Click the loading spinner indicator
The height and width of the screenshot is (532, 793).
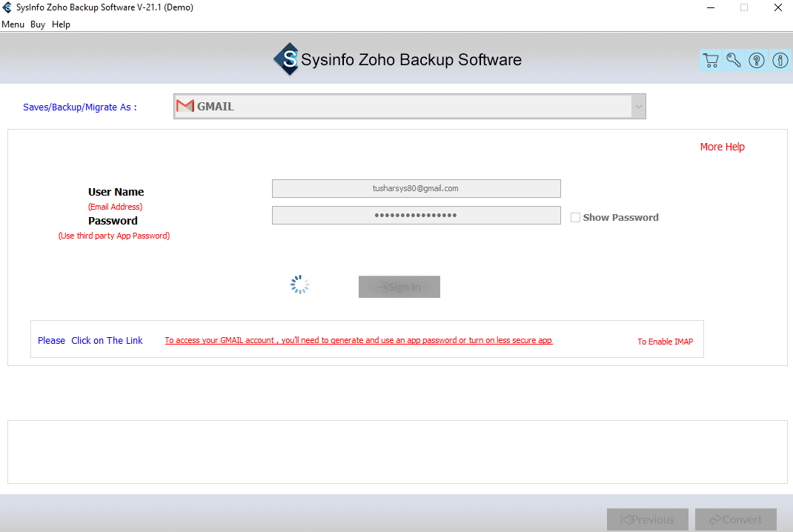click(x=300, y=285)
